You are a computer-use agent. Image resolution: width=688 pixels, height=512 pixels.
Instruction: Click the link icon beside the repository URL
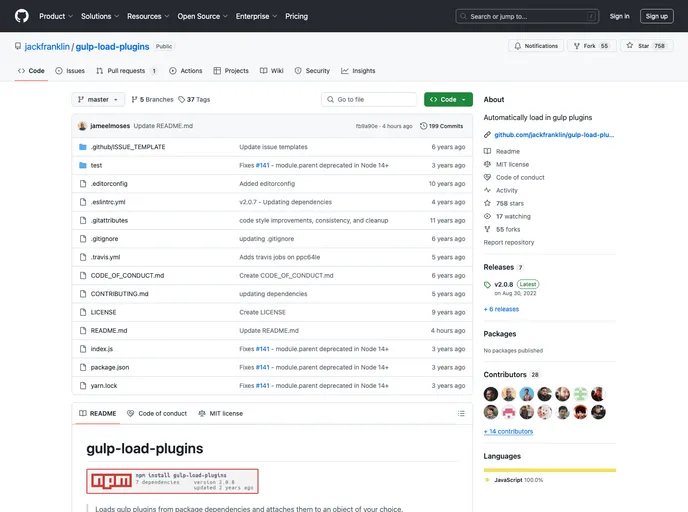tap(487, 135)
